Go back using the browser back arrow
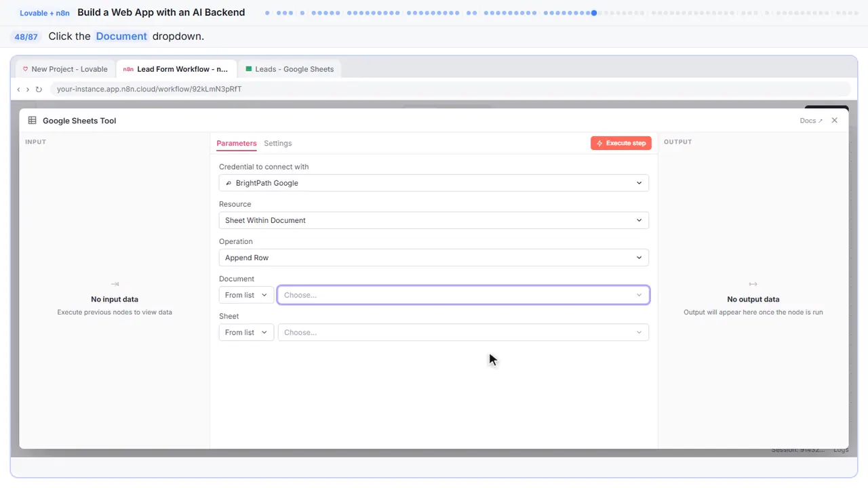This screenshot has height=488, width=868. [18, 89]
